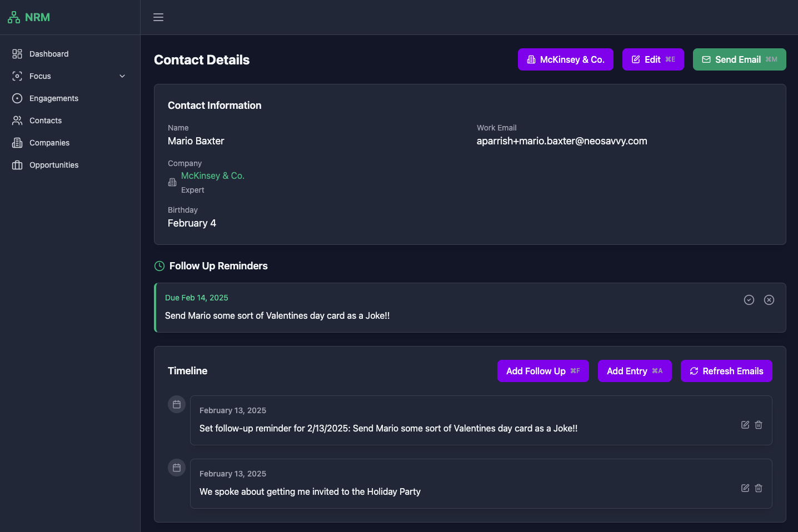Click the Send Email button
The image size is (798, 532).
point(739,59)
